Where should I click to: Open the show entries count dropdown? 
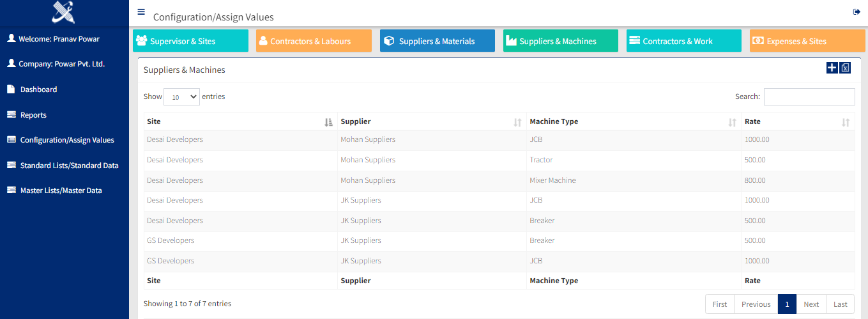pos(181,97)
